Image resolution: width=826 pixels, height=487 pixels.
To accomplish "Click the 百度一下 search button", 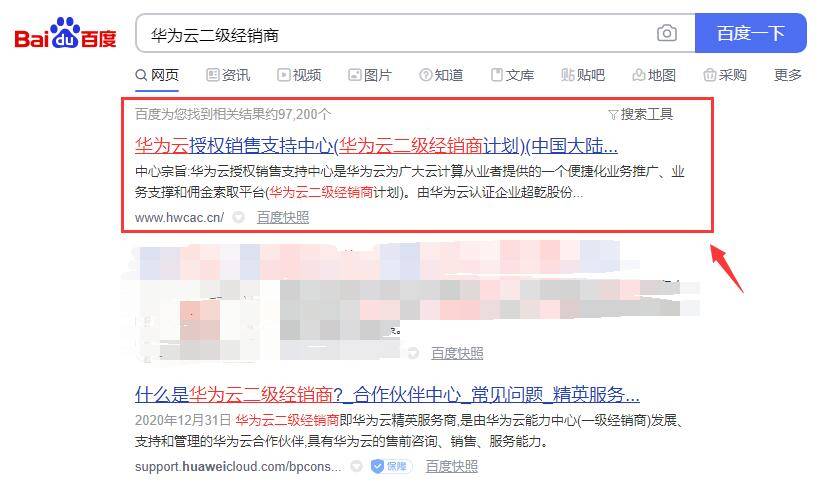I will pyautogui.click(x=751, y=33).
